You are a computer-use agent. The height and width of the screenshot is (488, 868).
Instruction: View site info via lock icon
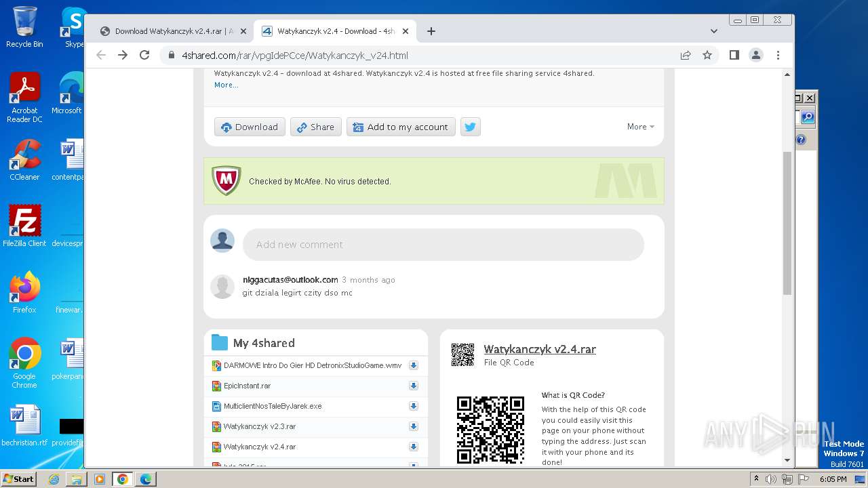[x=171, y=56]
